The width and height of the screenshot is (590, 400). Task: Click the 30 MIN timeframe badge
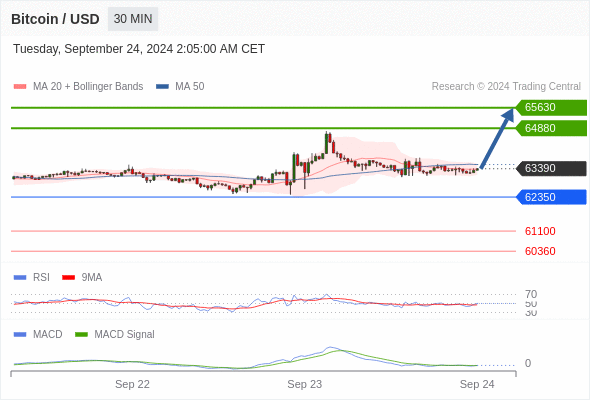133,19
